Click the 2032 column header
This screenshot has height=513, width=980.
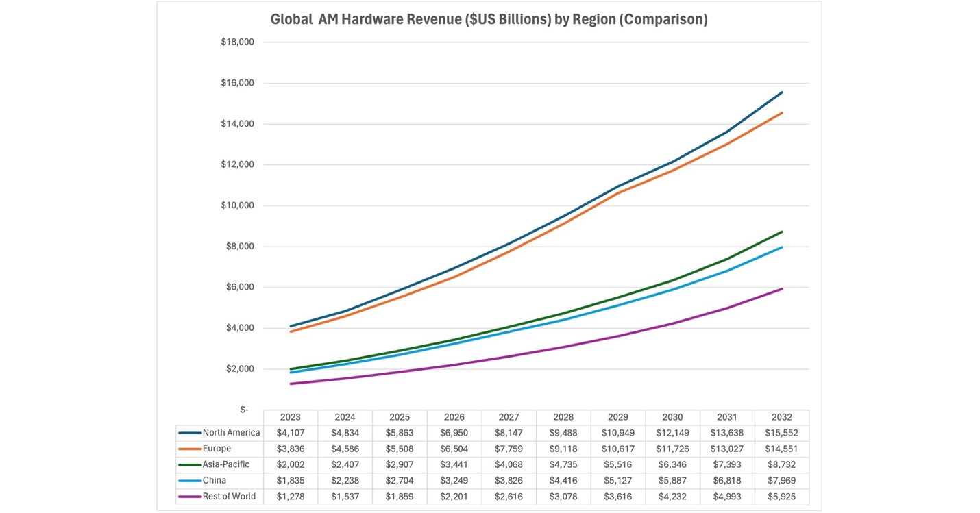point(782,417)
